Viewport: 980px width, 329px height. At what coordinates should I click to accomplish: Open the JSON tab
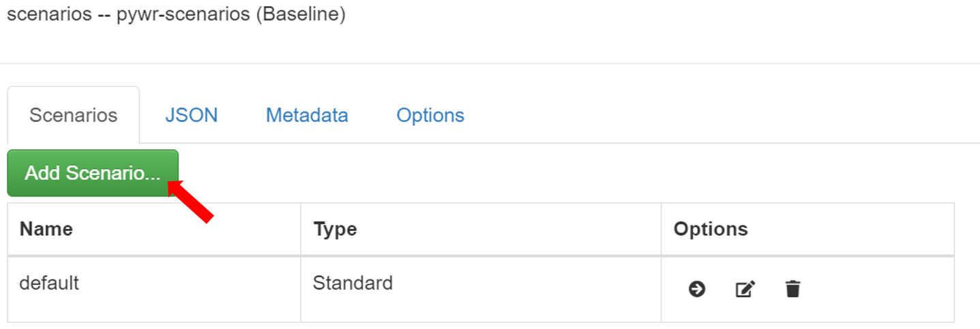[191, 115]
